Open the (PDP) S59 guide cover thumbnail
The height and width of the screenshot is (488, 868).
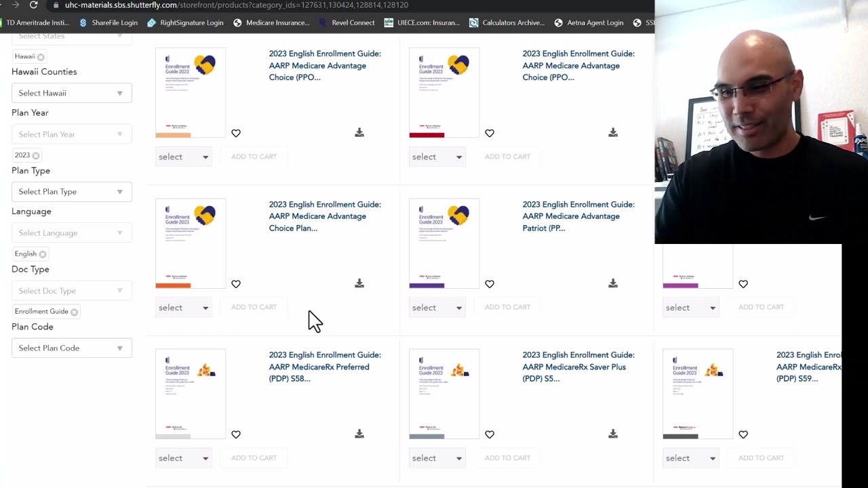tap(698, 394)
